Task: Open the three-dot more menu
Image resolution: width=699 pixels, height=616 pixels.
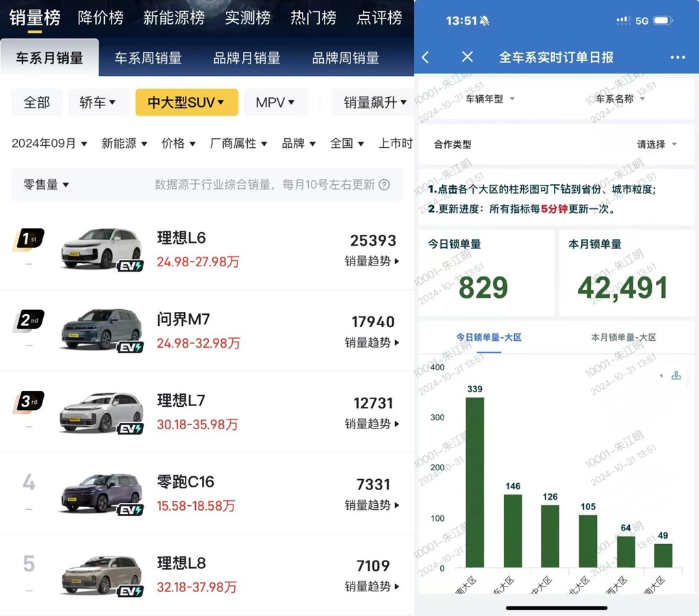Action: [x=677, y=57]
